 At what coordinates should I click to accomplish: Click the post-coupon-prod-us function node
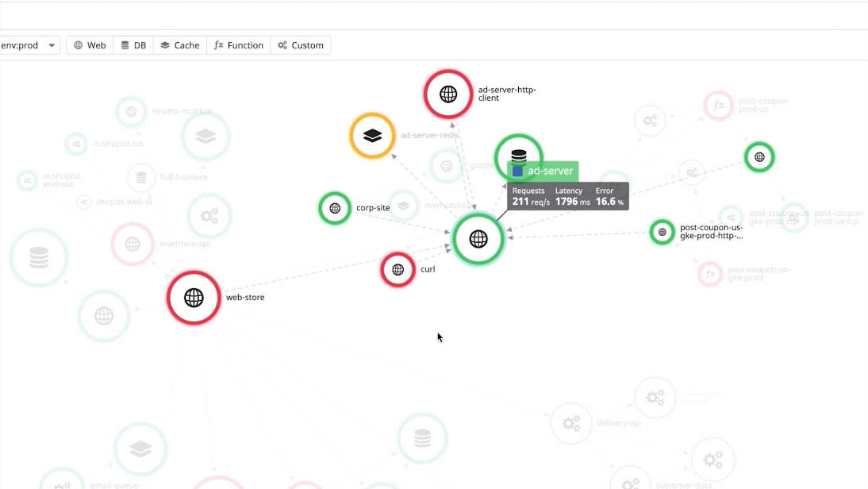pos(719,106)
